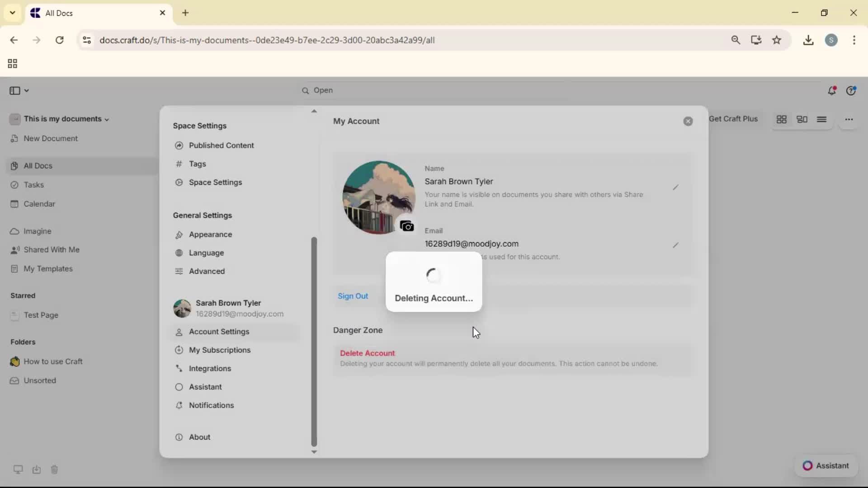Open the Assistant floating button
Screen dimensions: 868x488
pos(826,465)
